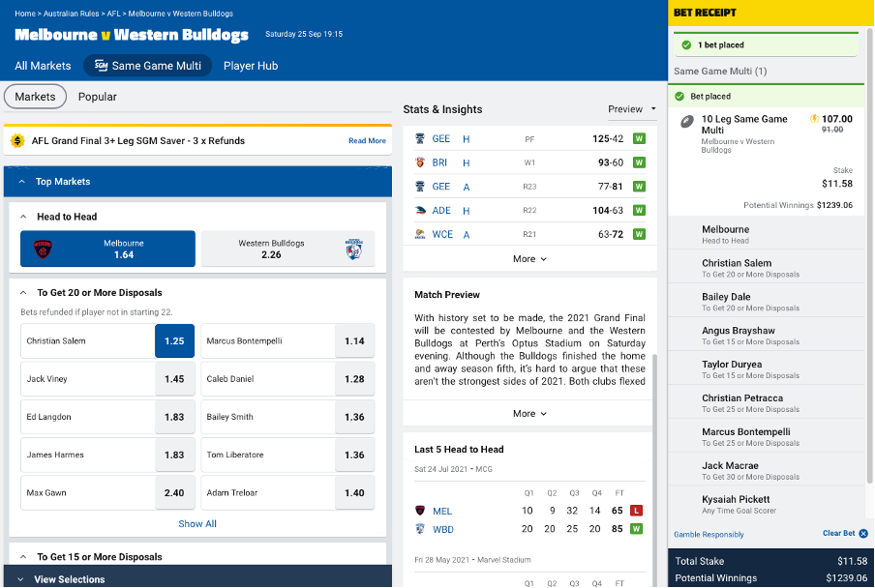Expand More under recent form results
Screen dimensions: 875x588
coord(529,259)
